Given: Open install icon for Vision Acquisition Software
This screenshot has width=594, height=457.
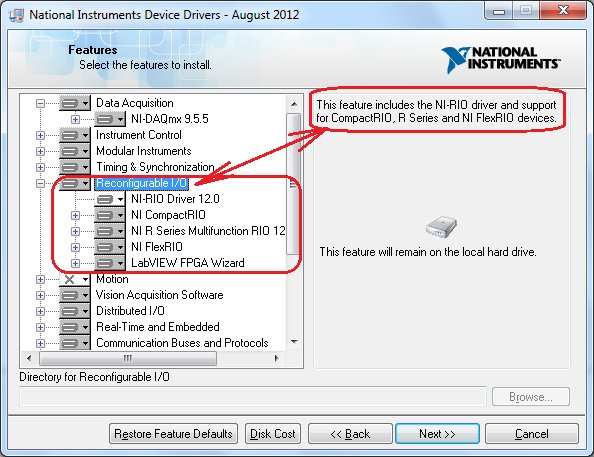Looking at the screenshot, I should coord(75,295).
